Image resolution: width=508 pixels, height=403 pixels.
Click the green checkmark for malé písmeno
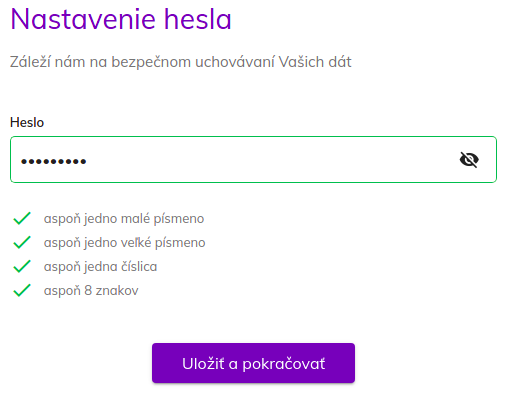coord(22,218)
